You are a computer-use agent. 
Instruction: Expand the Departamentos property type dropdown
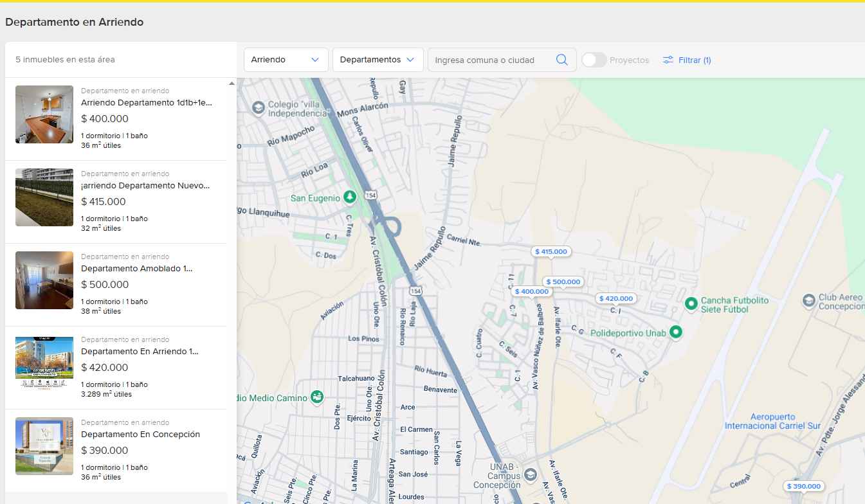coord(378,60)
